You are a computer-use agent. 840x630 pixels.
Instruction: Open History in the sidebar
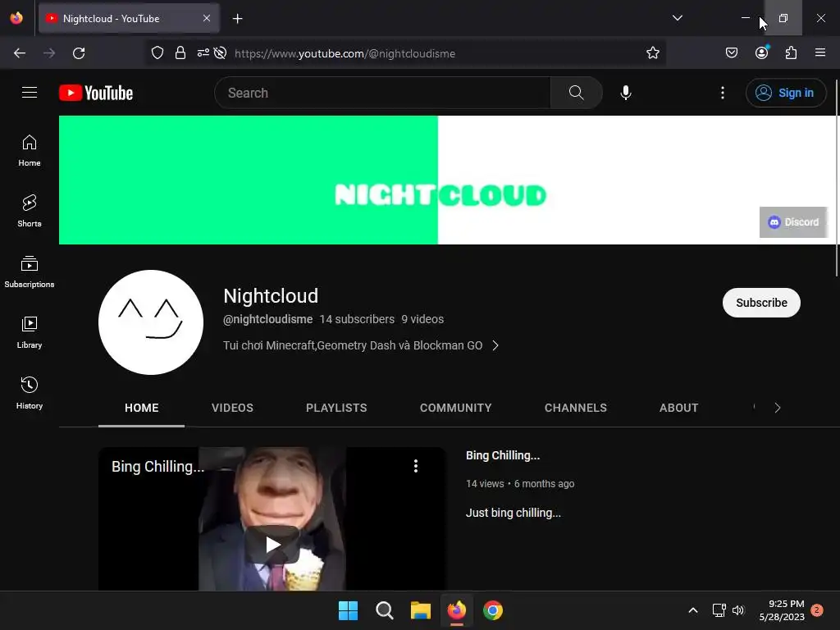point(30,393)
